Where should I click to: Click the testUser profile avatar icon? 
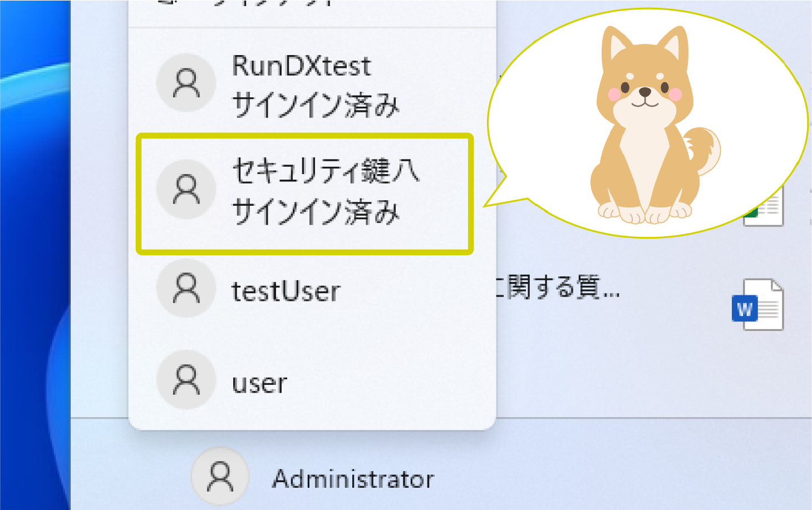pyautogui.click(x=186, y=288)
